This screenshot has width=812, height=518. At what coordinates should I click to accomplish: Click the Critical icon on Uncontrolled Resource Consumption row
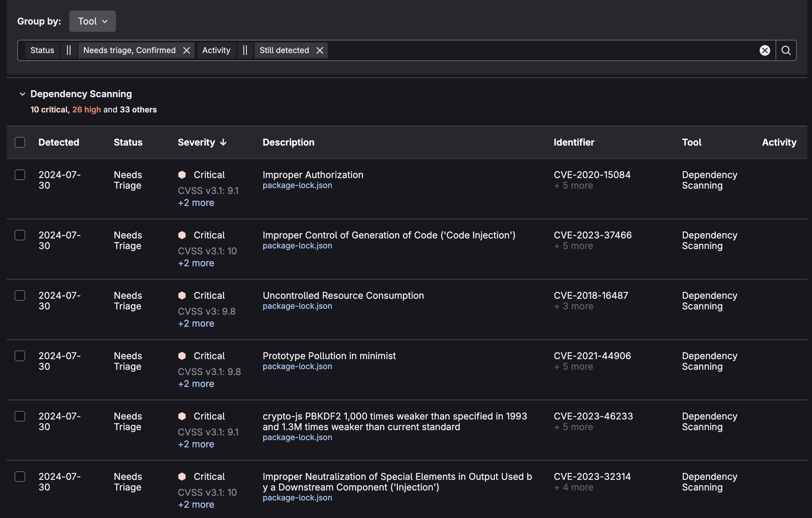pyautogui.click(x=182, y=295)
